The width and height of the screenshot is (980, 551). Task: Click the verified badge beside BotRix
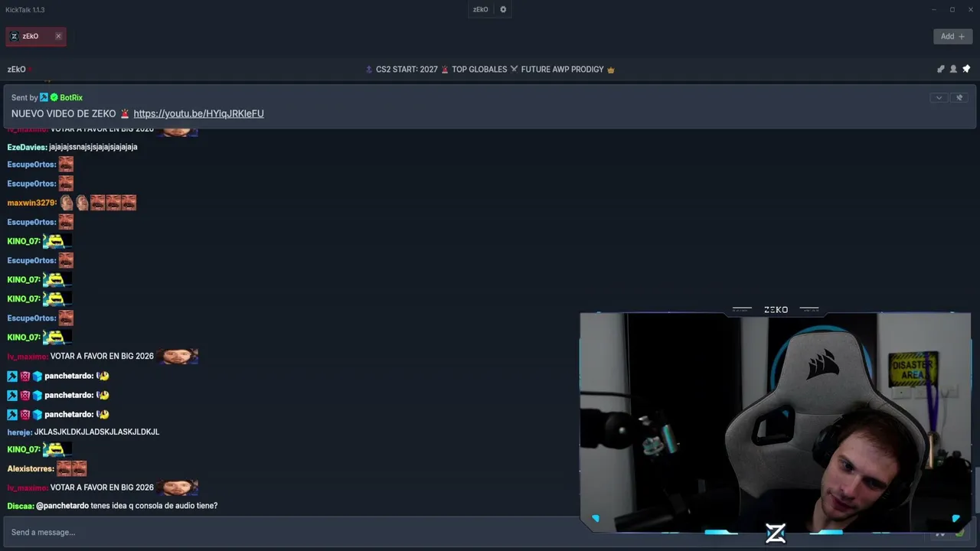[x=54, y=98]
